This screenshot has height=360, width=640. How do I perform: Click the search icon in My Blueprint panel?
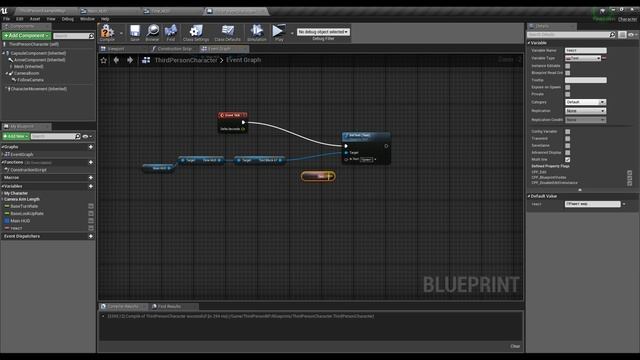[78, 136]
